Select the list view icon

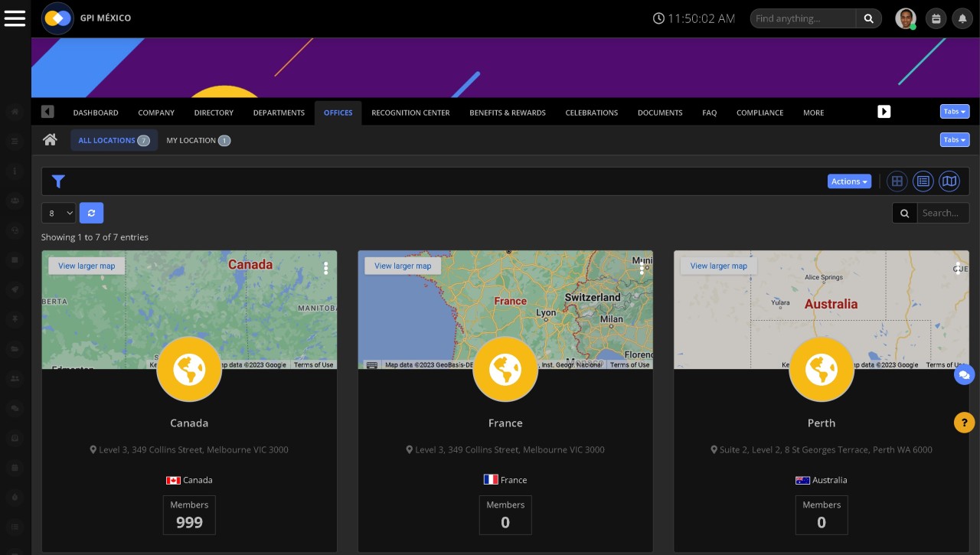point(923,181)
